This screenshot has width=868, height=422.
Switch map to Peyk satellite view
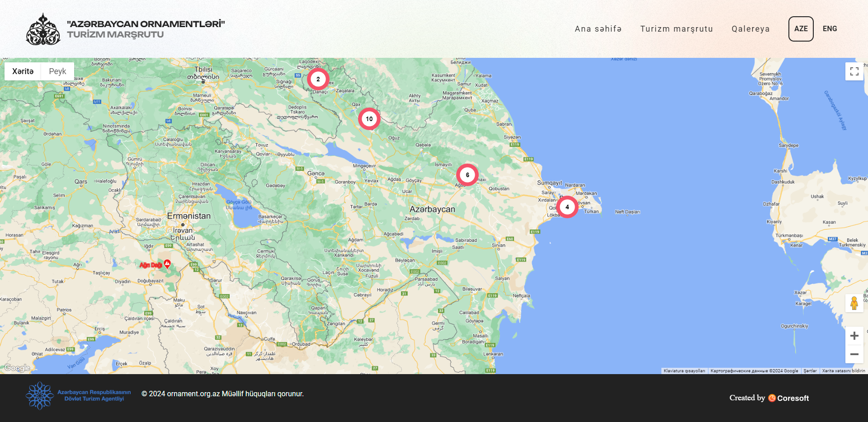[57, 71]
